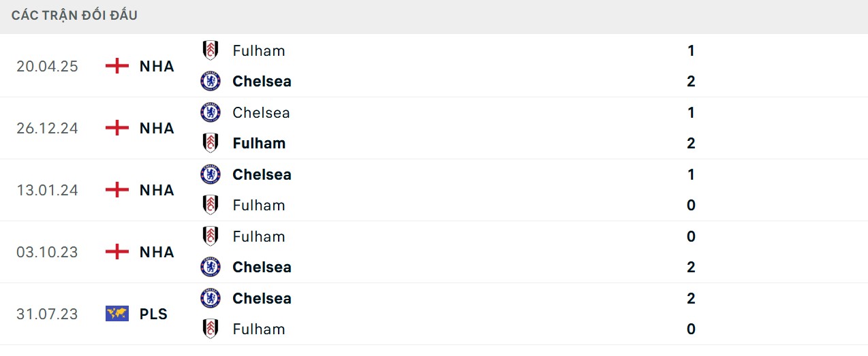Click world map PLS league icon
This screenshot has height=356, width=868.
[x=117, y=314]
